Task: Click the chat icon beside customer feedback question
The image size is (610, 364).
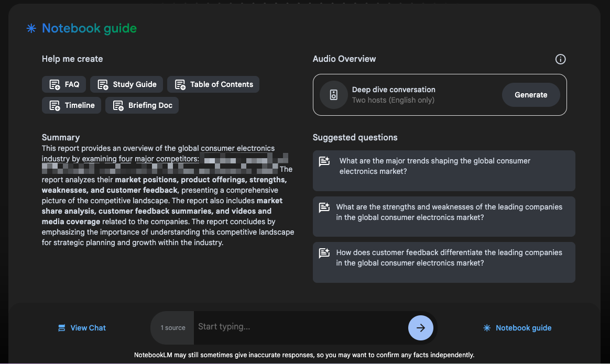Action: point(324,253)
